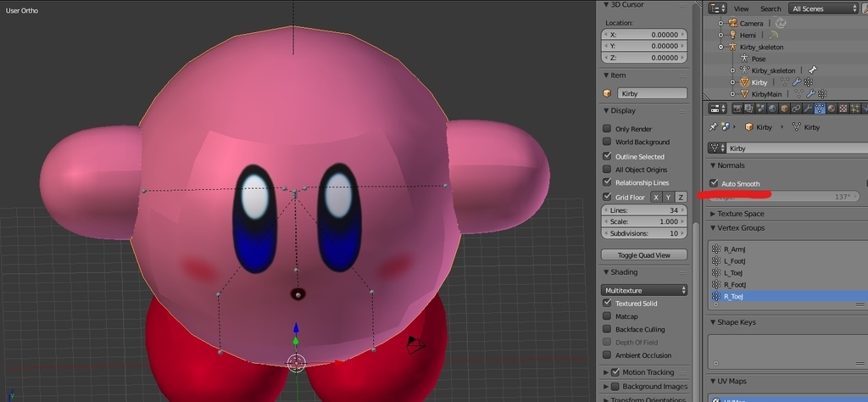
Task: Collapse the Vertex Groups panel
Action: pyautogui.click(x=713, y=228)
